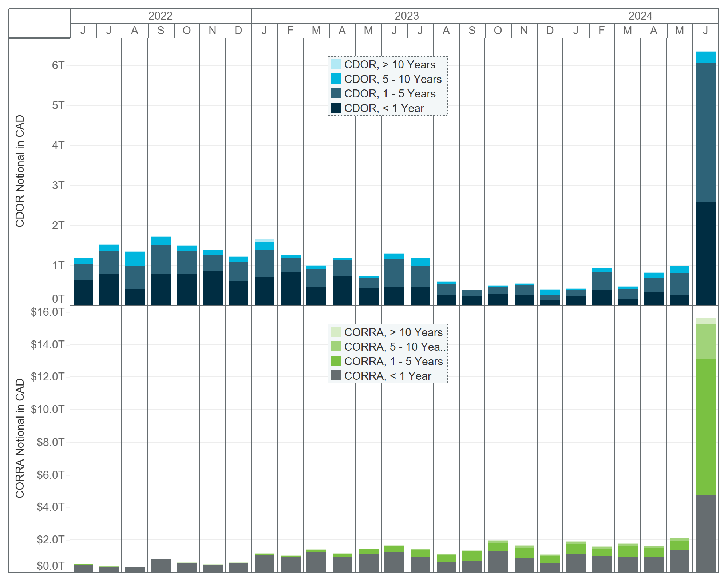
Task: Click the 'CDOR Notional in CAD' axis title
Action: (x=20, y=171)
